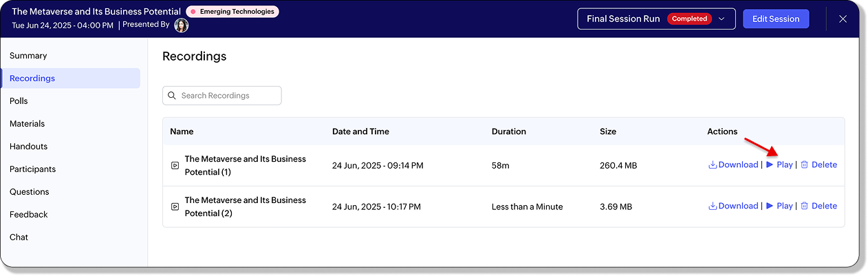Click the Search Recordings input field
This screenshot has width=868, height=276.
point(222,96)
